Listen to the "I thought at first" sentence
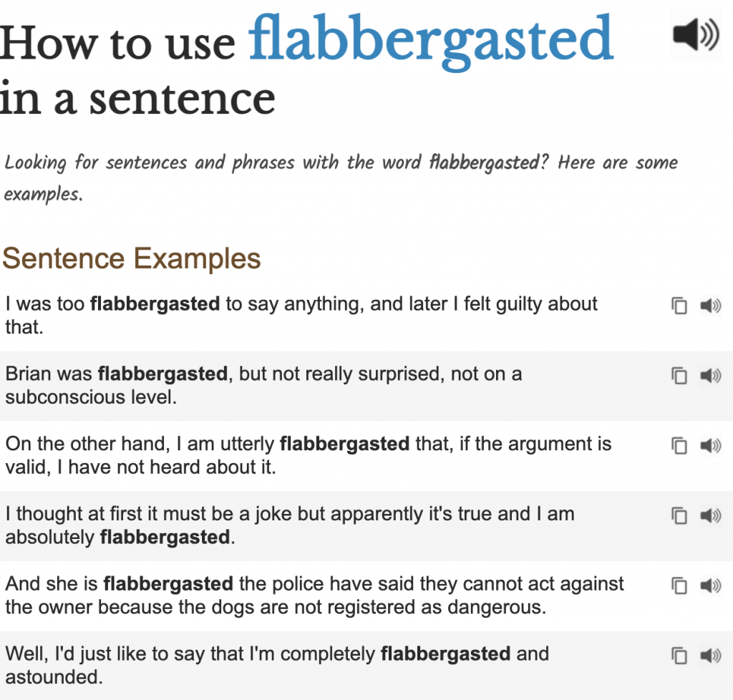The image size is (733, 700). (711, 515)
